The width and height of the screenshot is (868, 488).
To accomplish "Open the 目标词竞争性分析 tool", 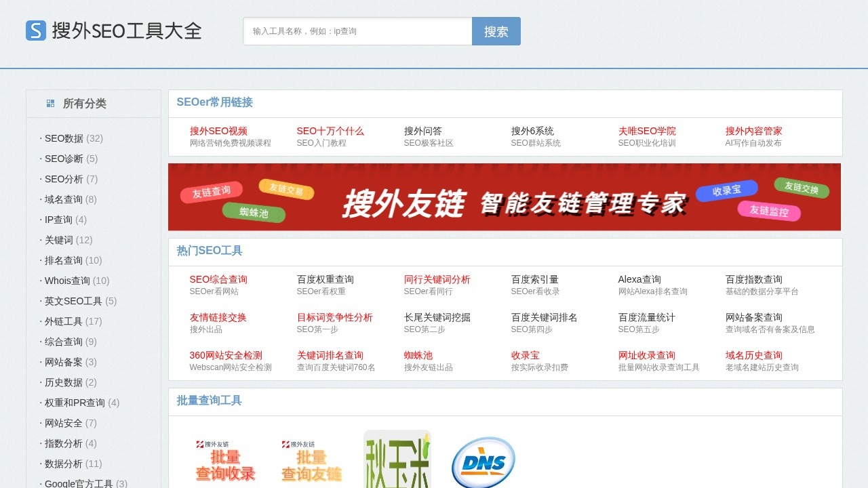I will point(335,317).
